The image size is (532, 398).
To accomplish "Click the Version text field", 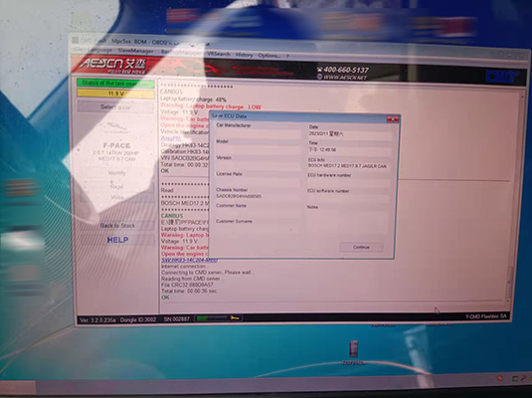I will point(259,165).
